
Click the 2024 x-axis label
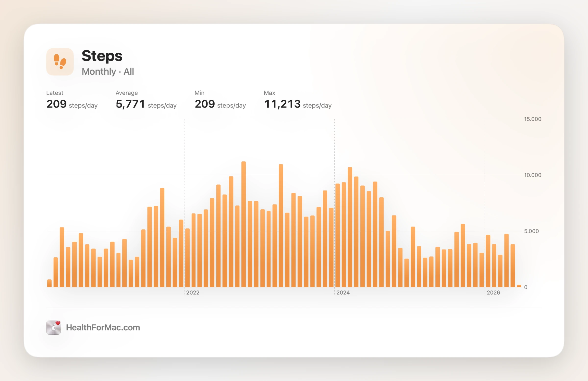pyautogui.click(x=343, y=293)
